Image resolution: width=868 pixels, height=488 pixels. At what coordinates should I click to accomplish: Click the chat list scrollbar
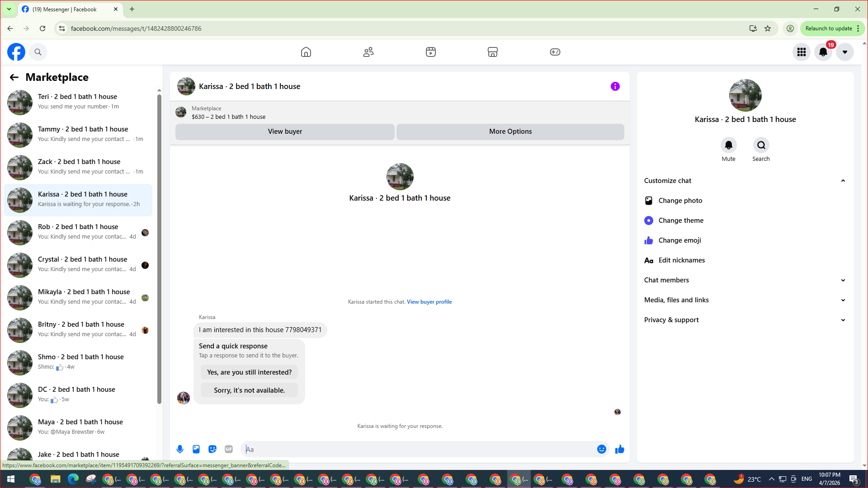(x=159, y=249)
